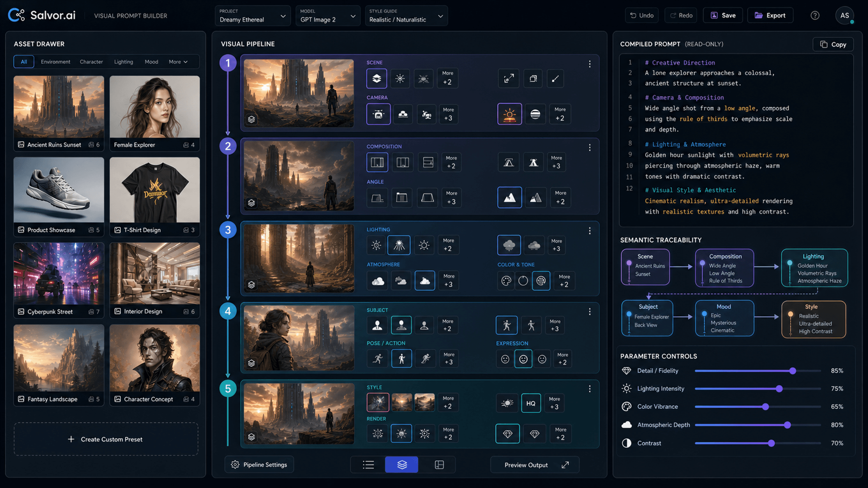
Task: Expand More +3 under Pose / Action
Action: pyautogui.click(x=449, y=358)
